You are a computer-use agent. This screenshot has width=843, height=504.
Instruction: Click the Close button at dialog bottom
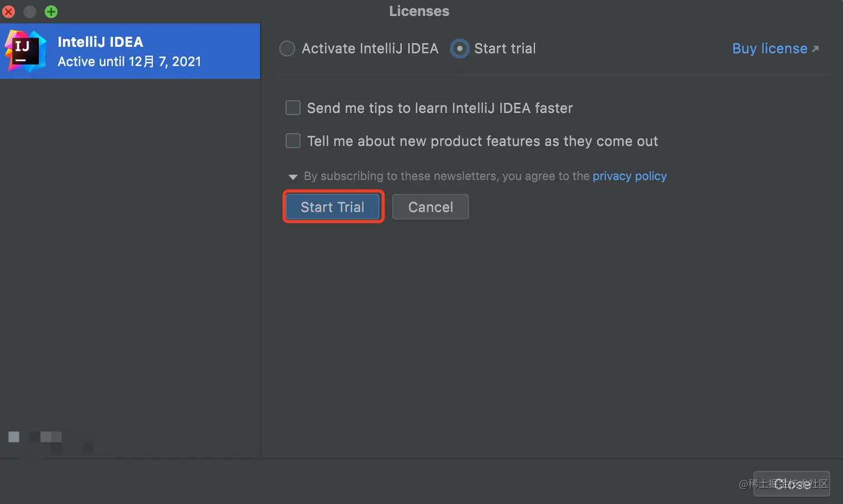point(792,484)
